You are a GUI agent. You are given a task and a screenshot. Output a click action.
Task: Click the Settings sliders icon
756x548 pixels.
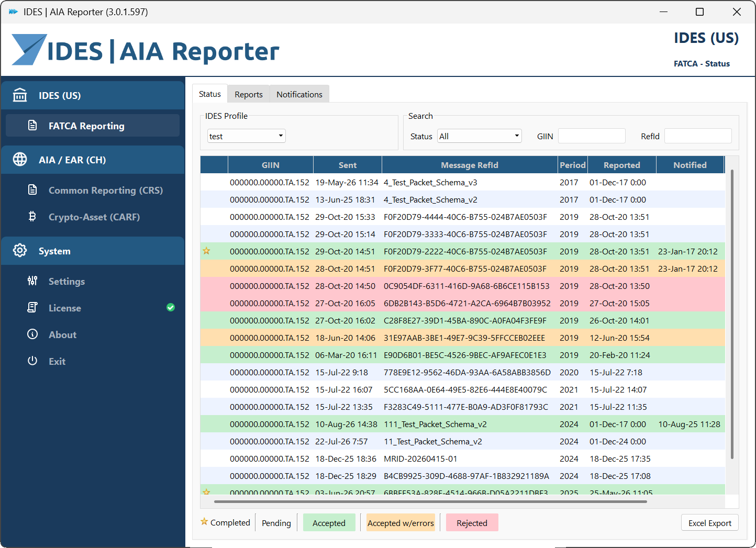(x=32, y=281)
